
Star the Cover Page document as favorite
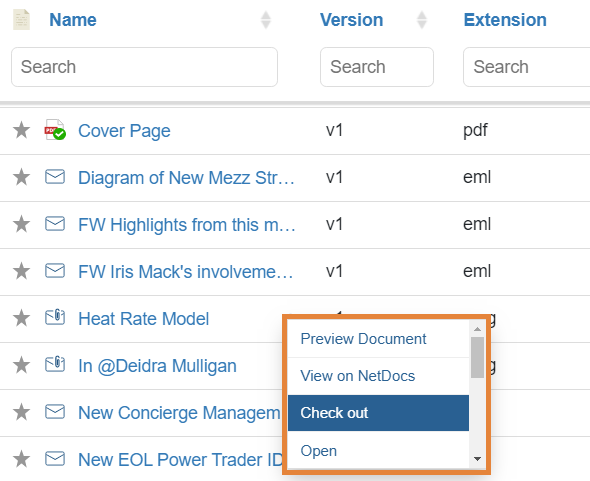coord(21,130)
